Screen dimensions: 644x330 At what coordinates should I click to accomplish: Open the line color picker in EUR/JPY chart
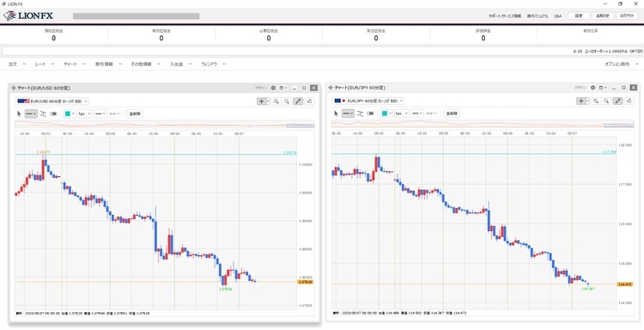tap(387, 113)
